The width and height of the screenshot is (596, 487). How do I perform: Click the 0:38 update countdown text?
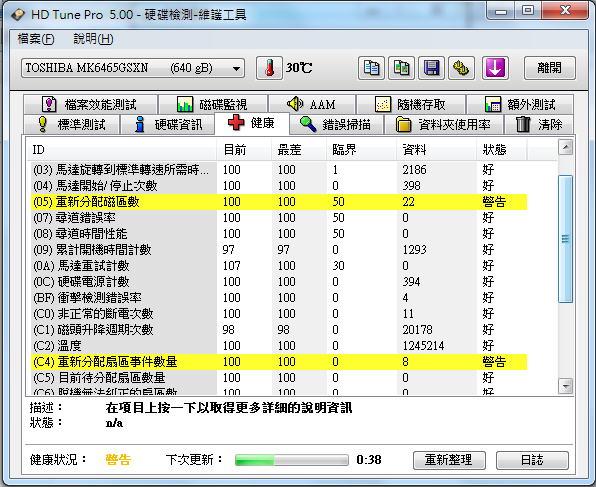coord(369,460)
